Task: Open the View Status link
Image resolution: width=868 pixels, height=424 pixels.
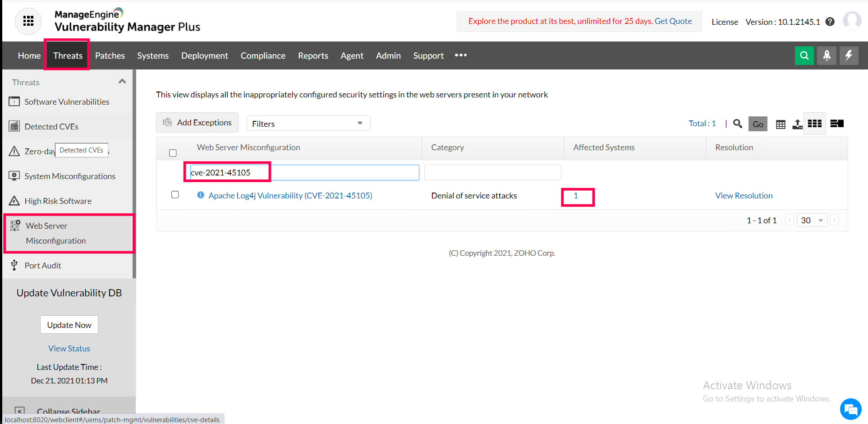Action: pyautogui.click(x=69, y=348)
